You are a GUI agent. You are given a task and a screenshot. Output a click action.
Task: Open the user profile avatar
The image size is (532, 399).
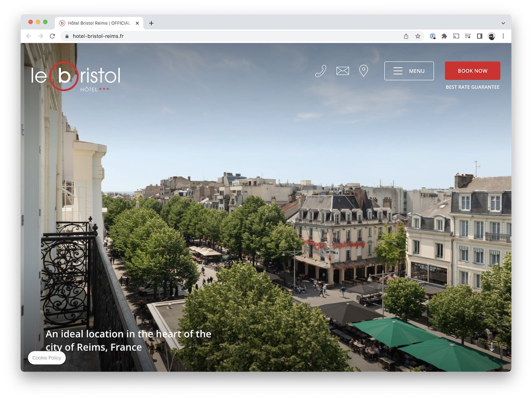pyautogui.click(x=491, y=36)
